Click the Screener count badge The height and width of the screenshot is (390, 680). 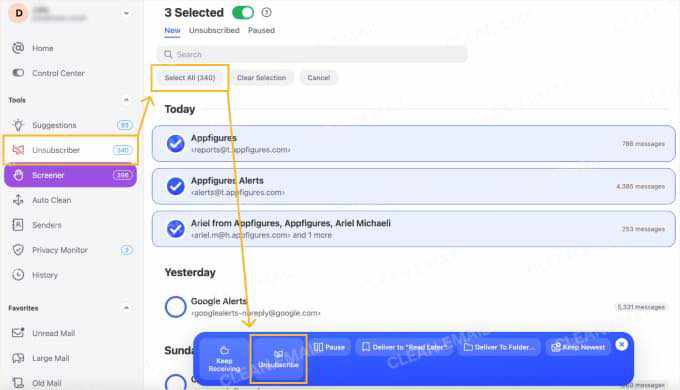(122, 175)
